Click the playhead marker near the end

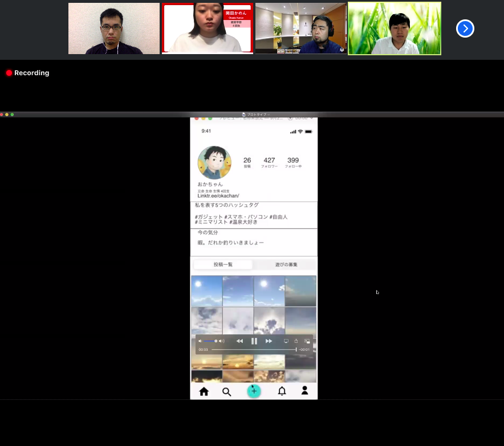(296, 349)
